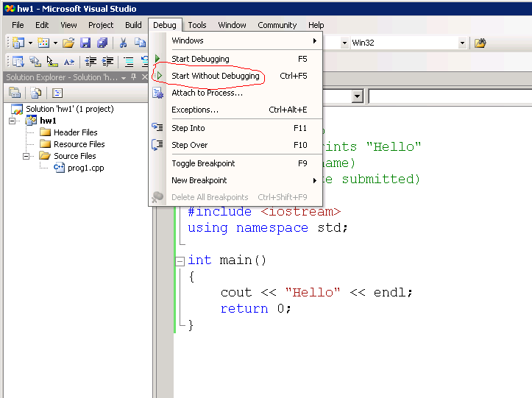Open the configuration dropdown left of Win32
The height and width of the screenshot is (398, 532).
[344, 43]
